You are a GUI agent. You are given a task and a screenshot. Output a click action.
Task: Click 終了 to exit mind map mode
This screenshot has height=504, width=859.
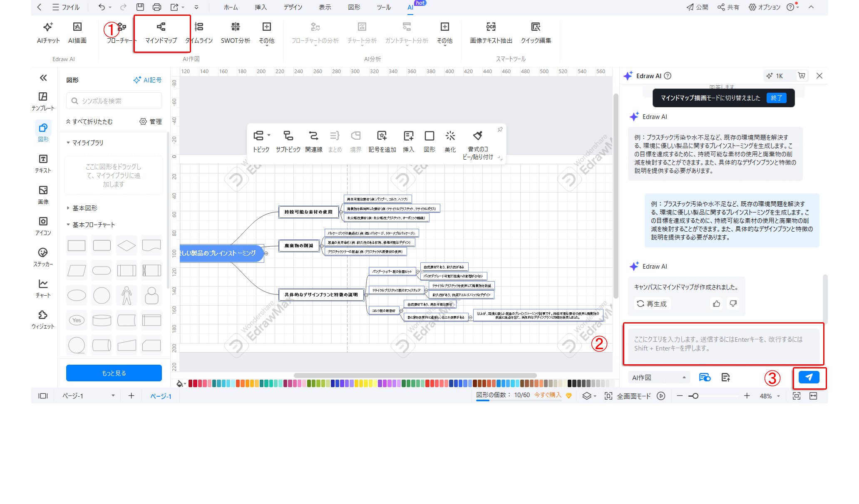pyautogui.click(x=776, y=98)
